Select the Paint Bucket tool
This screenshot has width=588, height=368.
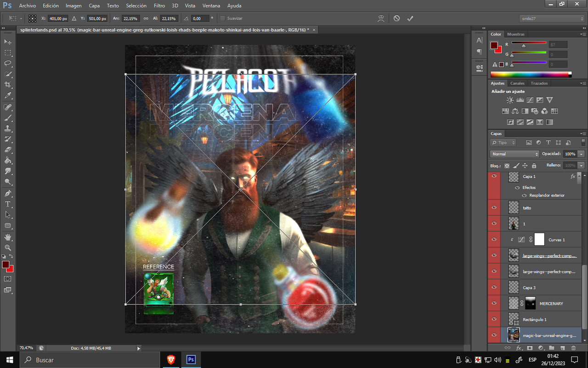tap(8, 161)
